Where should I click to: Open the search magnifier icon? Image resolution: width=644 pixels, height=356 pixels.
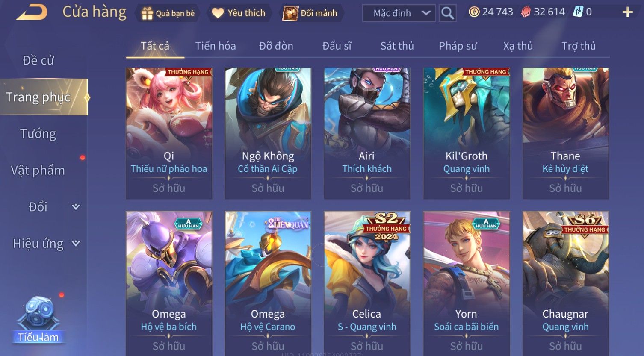click(x=447, y=13)
